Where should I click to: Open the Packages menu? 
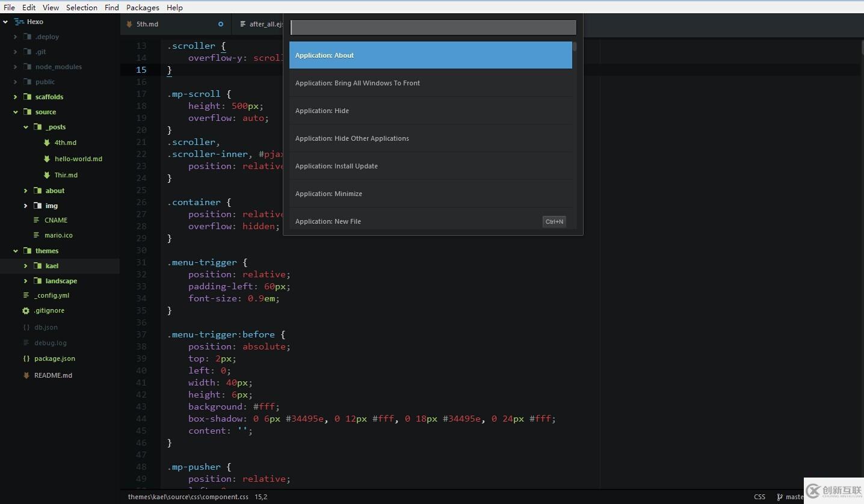(143, 7)
